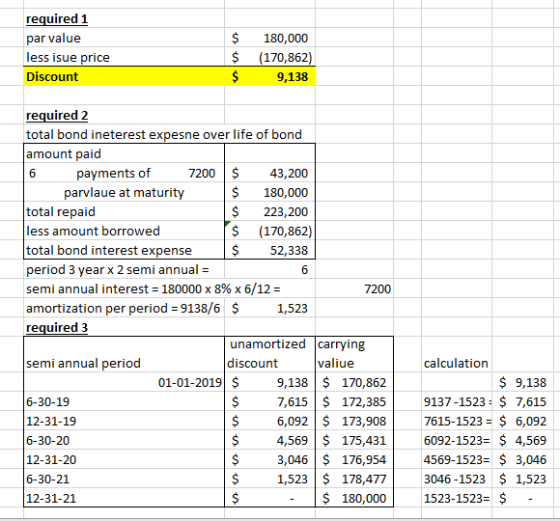Select the semi annual interest formula text
Viewport: 560px width, 521px height.
(x=153, y=289)
